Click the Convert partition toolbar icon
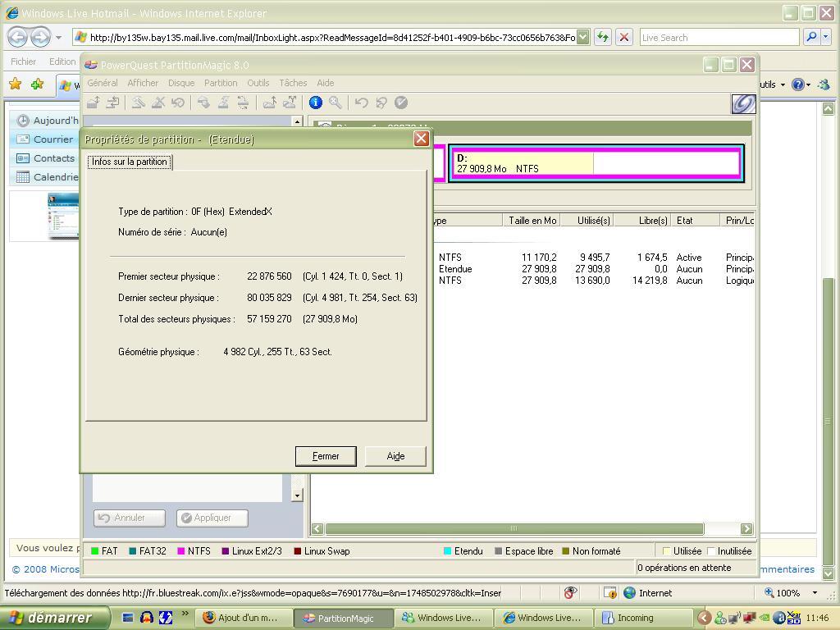The image size is (840, 630). (x=243, y=103)
